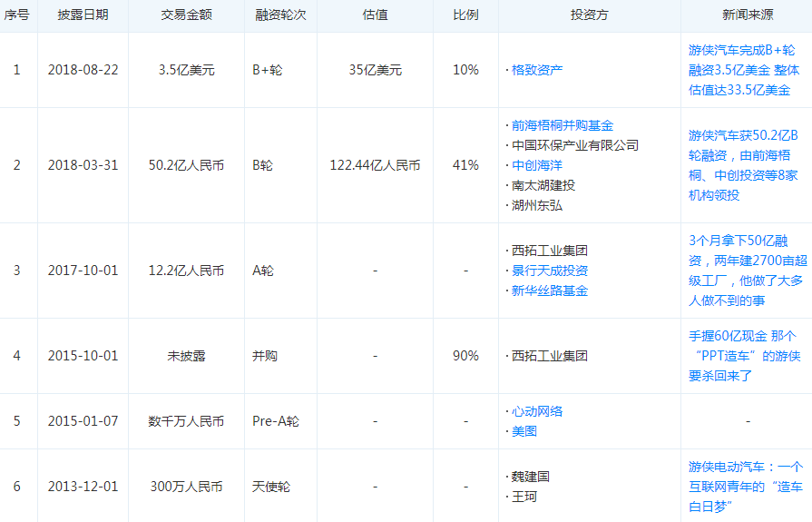This screenshot has height=522, width=812.
Task: Click the 融资轮次 column header
Action: point(280,15)
